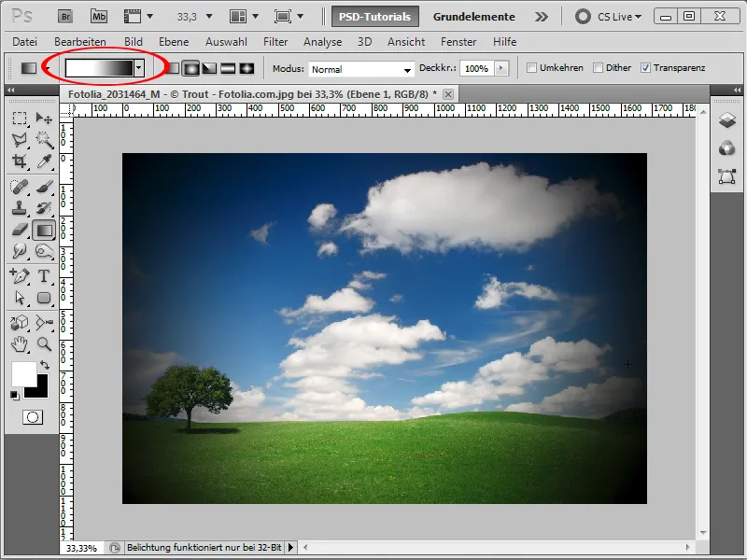This screenshot has width=747, height=560.
Task: Expand the right panel dock
Action: tap(737, 90)
